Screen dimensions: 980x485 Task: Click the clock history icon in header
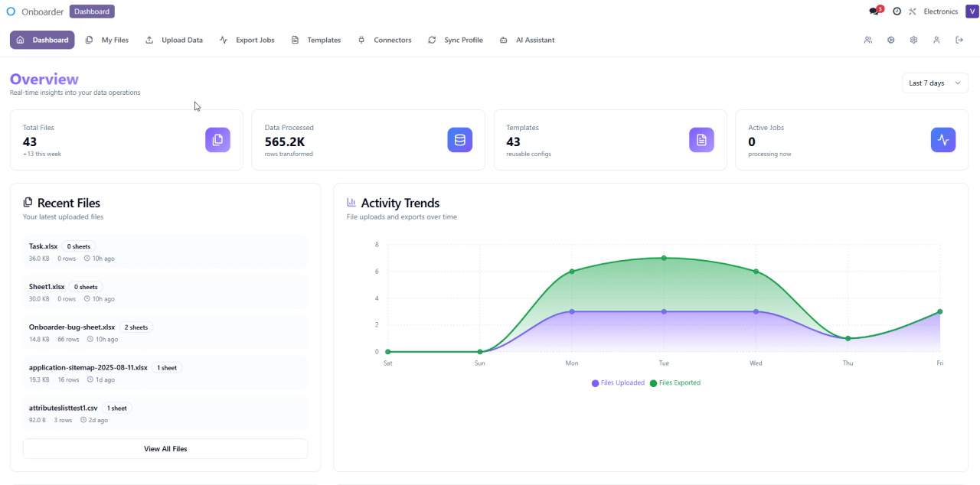(x=897, y=11)
